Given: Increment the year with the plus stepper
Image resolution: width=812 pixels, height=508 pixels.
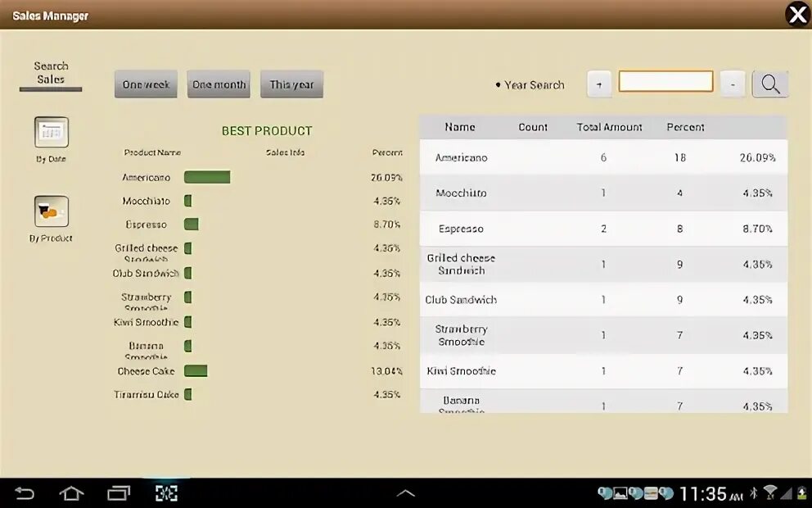Looking at the screenshot, I should coord(598,83).
